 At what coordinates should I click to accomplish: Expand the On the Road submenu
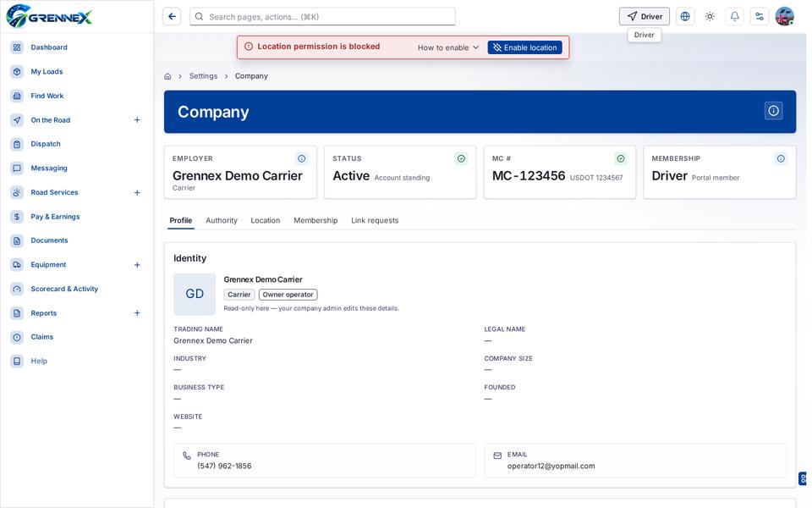click(x=137, y=120)
